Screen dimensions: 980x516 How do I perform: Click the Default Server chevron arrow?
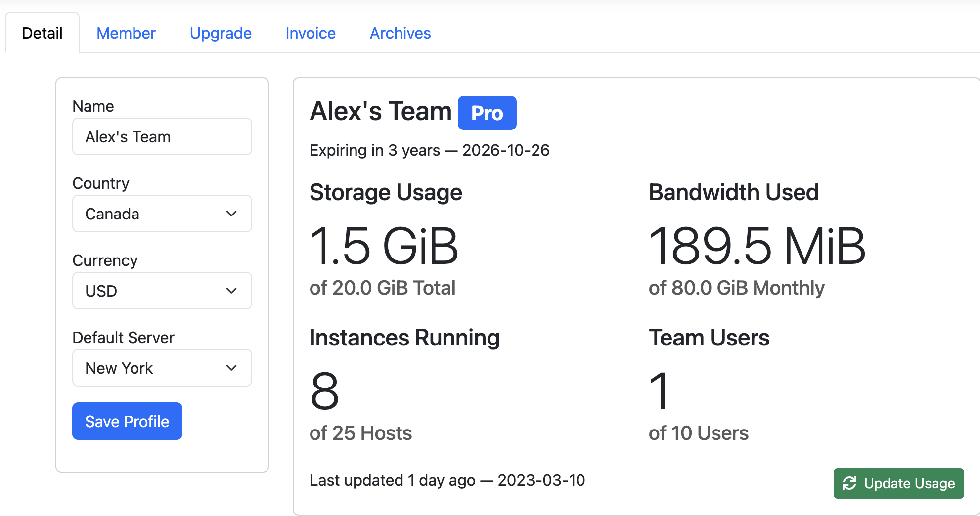231,368
